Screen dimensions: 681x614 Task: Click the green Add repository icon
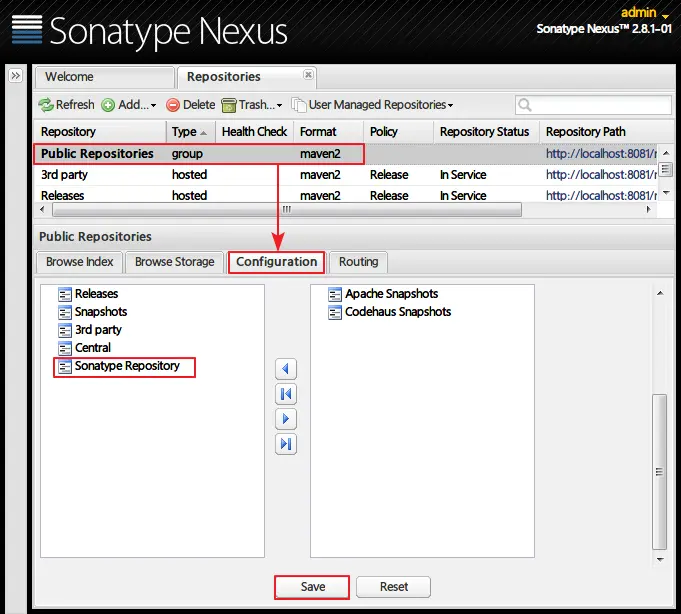tap(108, 105)
